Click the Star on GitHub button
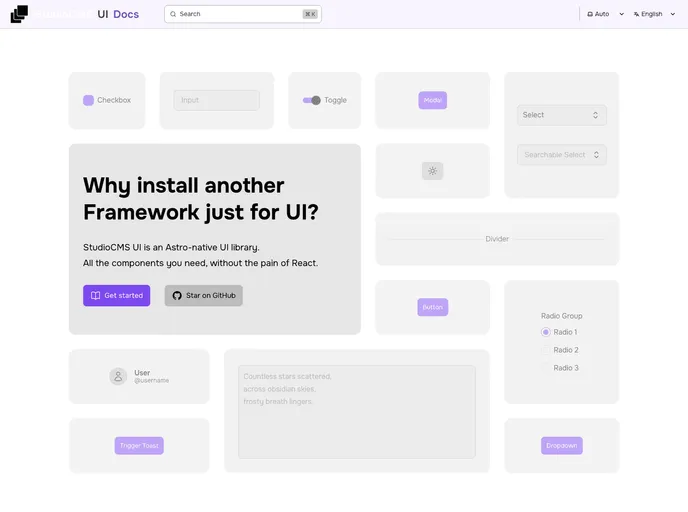This screenshot has width=688, height=512. 204,296
